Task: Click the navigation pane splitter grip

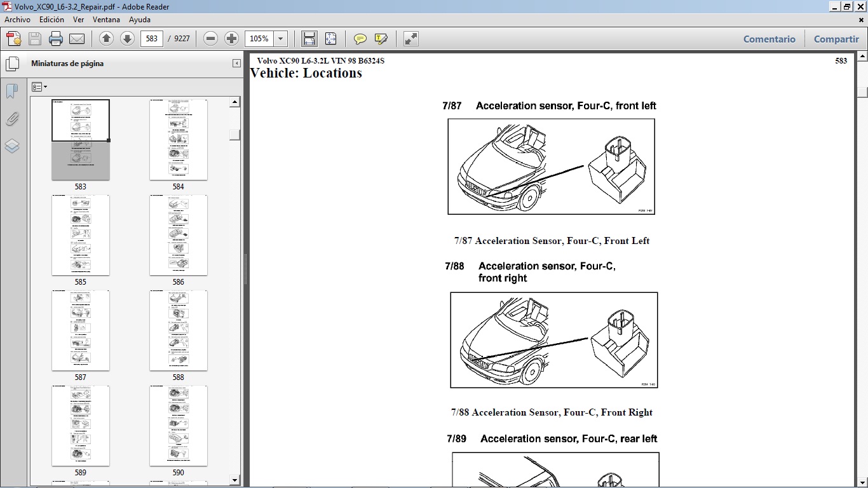Action: click(x=245, y=269)
